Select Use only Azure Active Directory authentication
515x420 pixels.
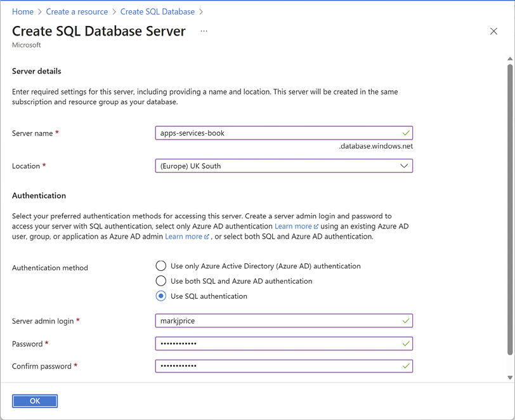(x=160, y=266)
